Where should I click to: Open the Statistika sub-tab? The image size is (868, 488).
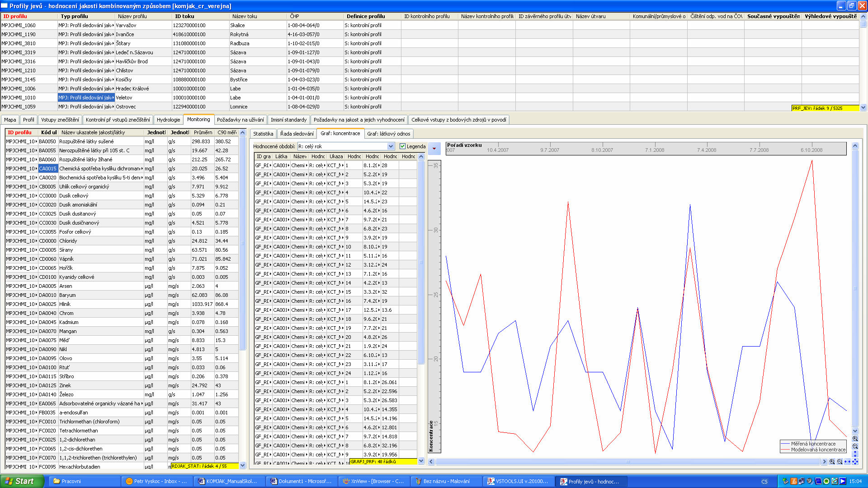pos(263,134)
